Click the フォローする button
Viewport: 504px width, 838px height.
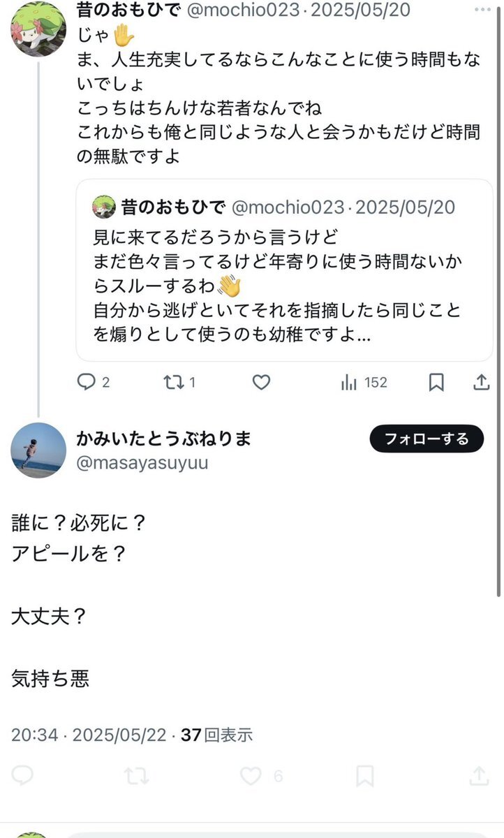click(427, 439)
